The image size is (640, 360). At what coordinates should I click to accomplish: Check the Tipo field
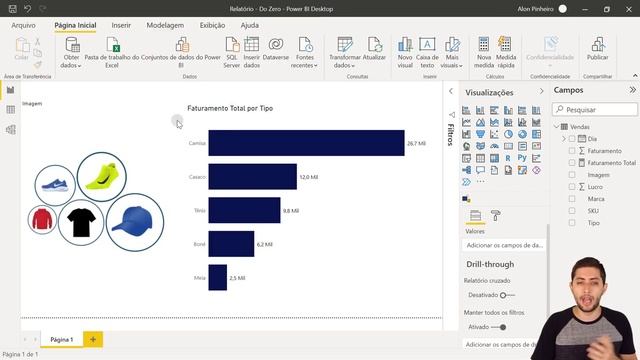pos(572,223)
